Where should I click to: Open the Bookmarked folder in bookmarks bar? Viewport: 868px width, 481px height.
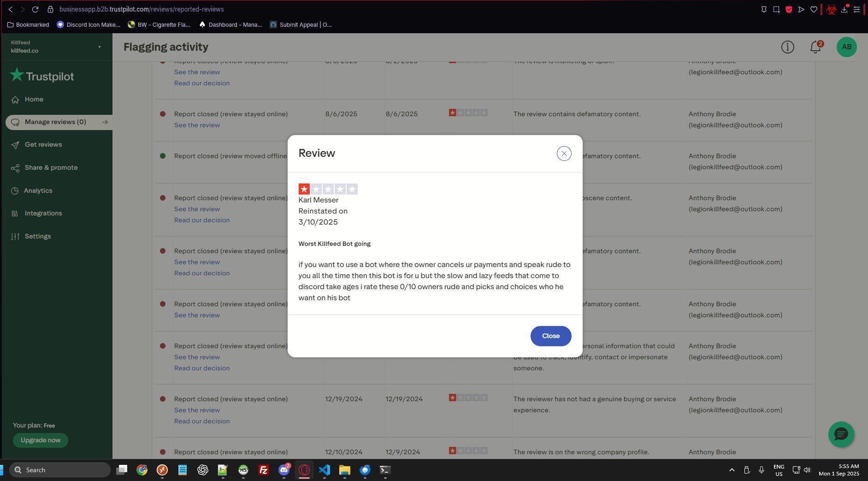[x=28, y=25]
